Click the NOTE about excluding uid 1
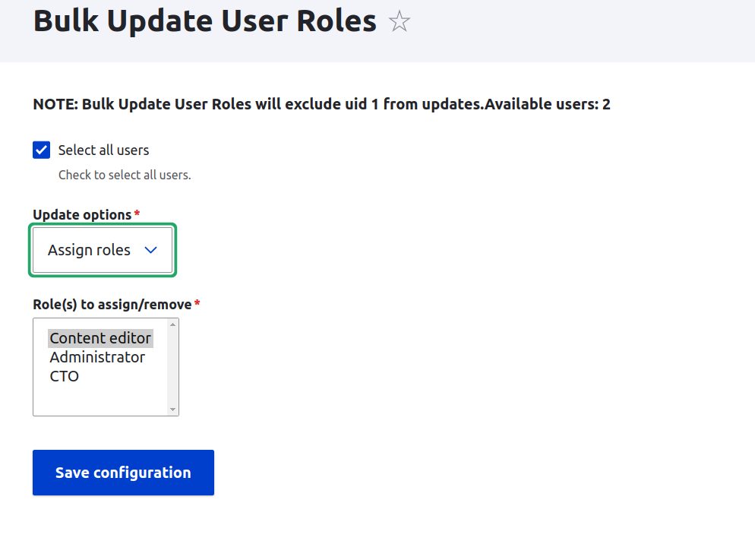The height and width of the screenshot is (560, 755). coord(321,104)
